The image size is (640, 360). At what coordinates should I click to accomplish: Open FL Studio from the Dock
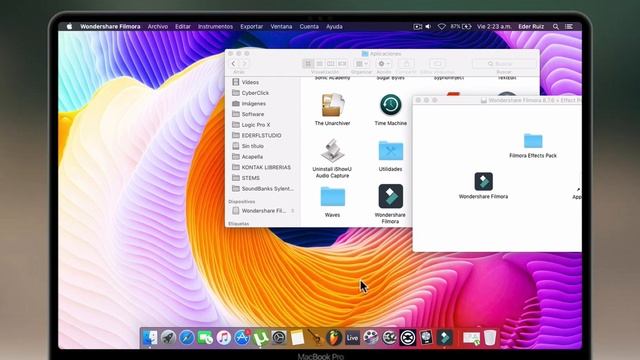pos(333,338)
